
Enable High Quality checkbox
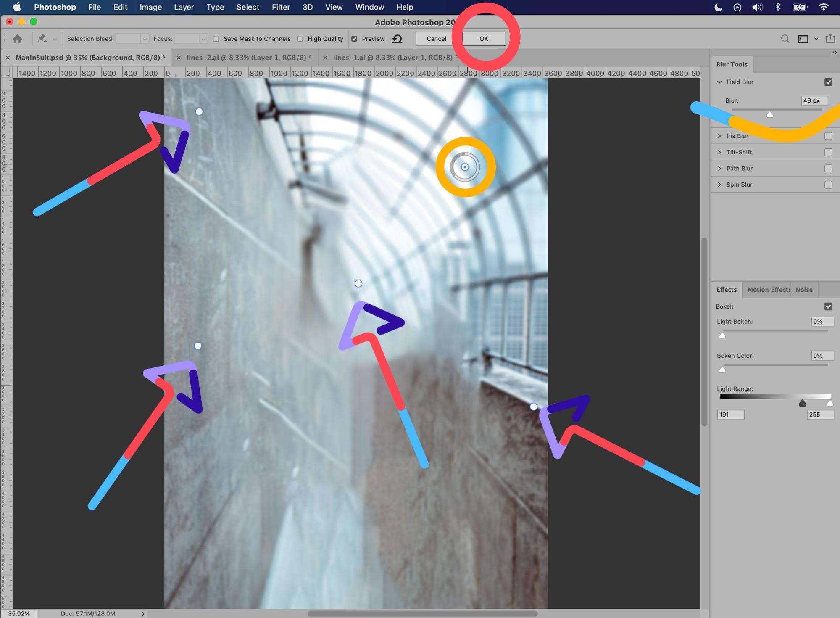(x=300, y=39)
